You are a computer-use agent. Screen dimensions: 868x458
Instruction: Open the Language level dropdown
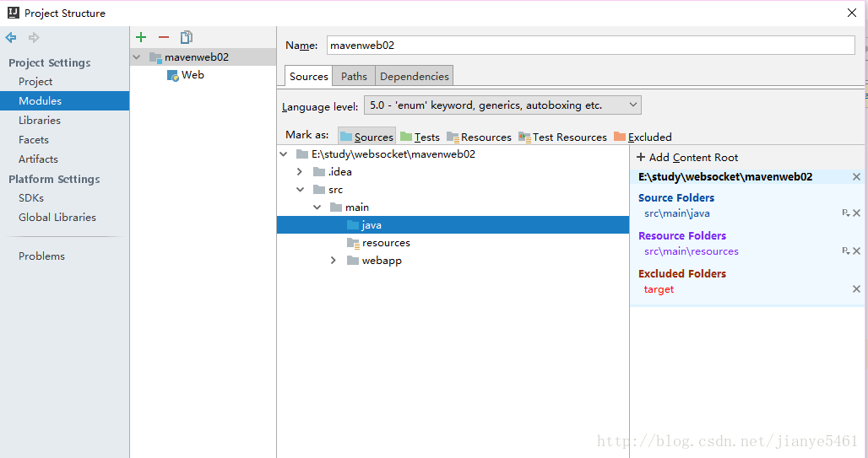(x=502, y=105)
